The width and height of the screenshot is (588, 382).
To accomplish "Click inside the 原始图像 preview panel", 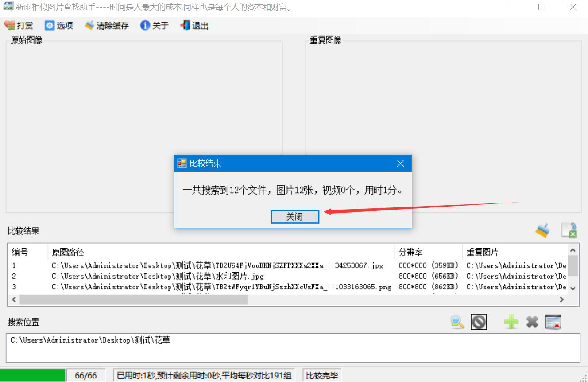I will (x=144, y=126).
